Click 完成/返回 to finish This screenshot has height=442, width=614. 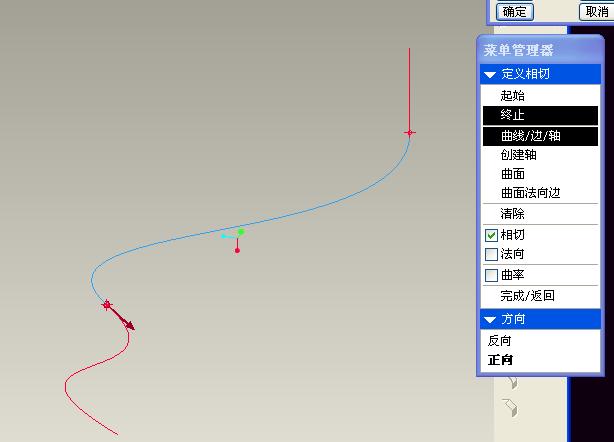click(x=540, y=296)
